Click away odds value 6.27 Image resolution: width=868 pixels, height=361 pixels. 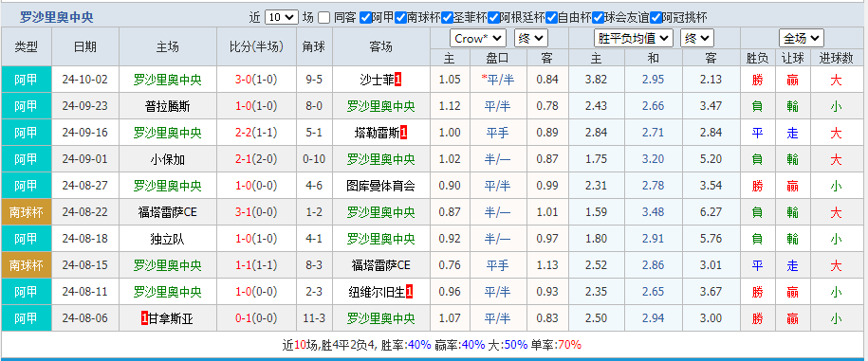[x=711, y=212]
